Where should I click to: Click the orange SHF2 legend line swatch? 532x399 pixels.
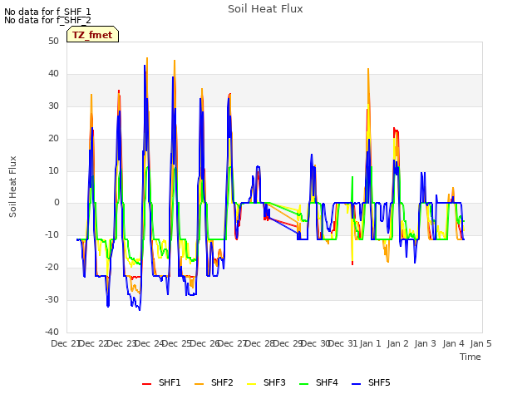[x=199, y=384]
